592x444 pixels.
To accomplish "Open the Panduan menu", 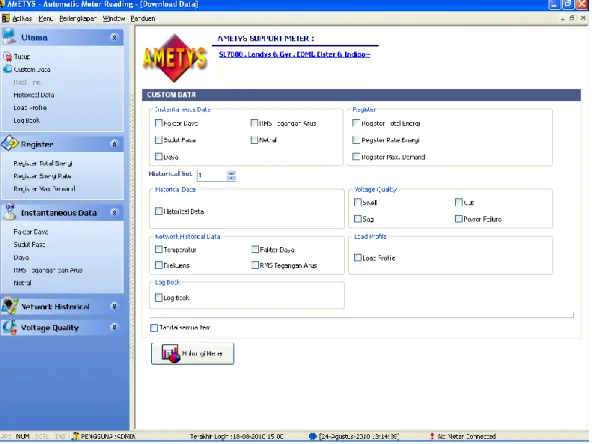I will (143, 18).
